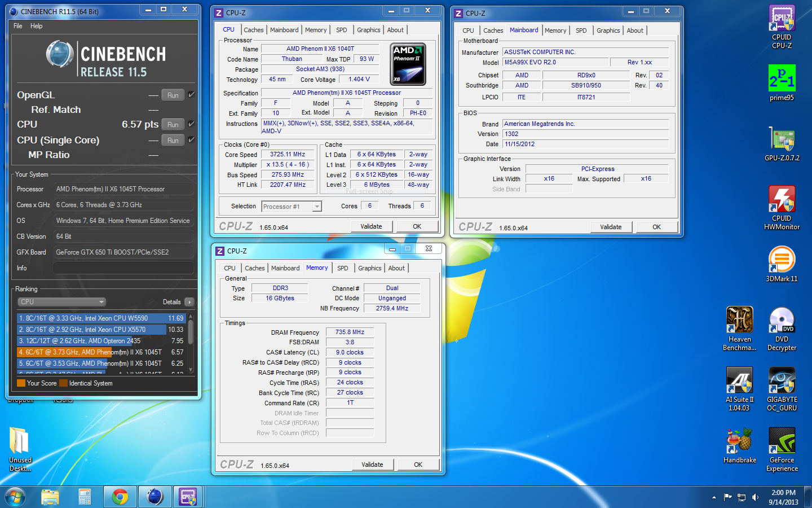Launch GPU-Z.0.7.2 from the desktop
The image size is (812, 508).
point(782,143)
